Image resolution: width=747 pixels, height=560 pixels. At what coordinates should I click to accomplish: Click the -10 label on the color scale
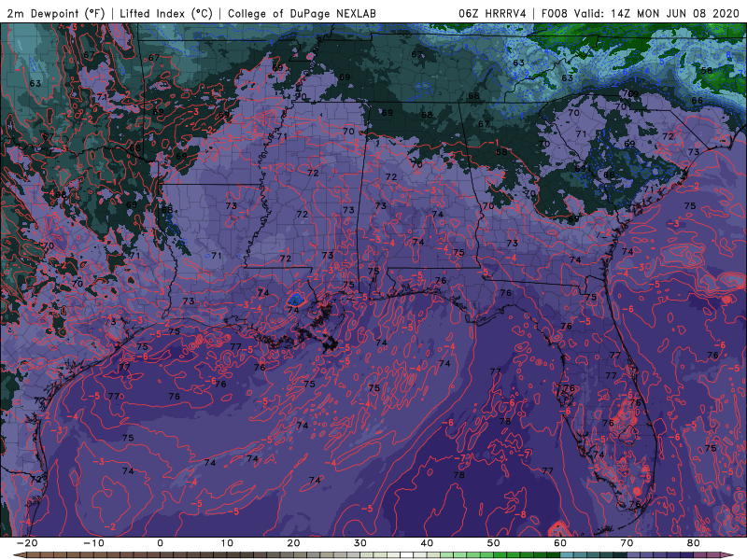[x=93, y=543]
